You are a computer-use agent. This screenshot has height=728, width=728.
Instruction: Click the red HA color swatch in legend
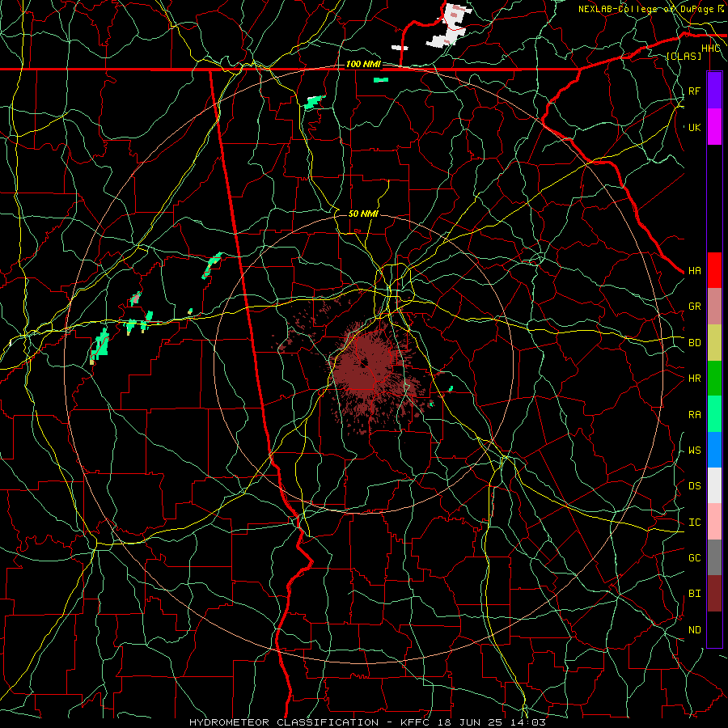click(714, 270)
